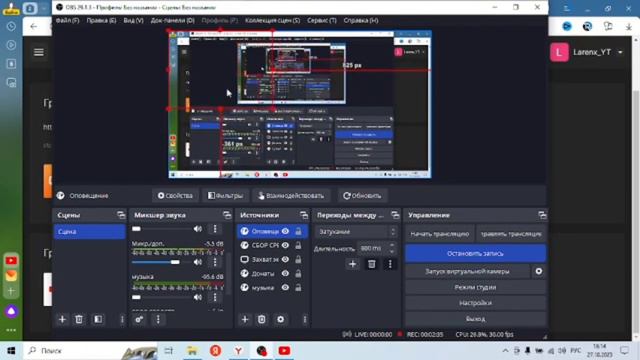Screen dimensions: 640x360
Task: Float the Источники dock
Action: pyautogui.click(x=304, y=215)
